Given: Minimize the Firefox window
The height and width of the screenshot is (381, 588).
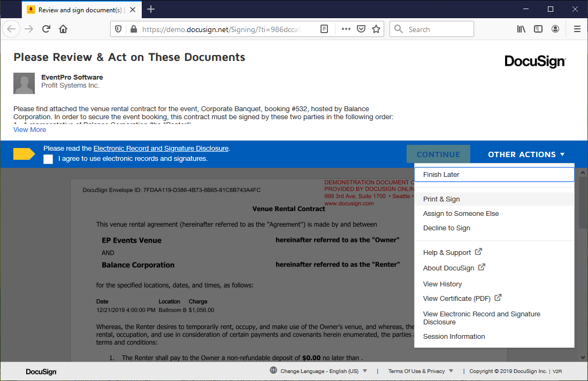Looking at the screenshot, I should point(526,9).
